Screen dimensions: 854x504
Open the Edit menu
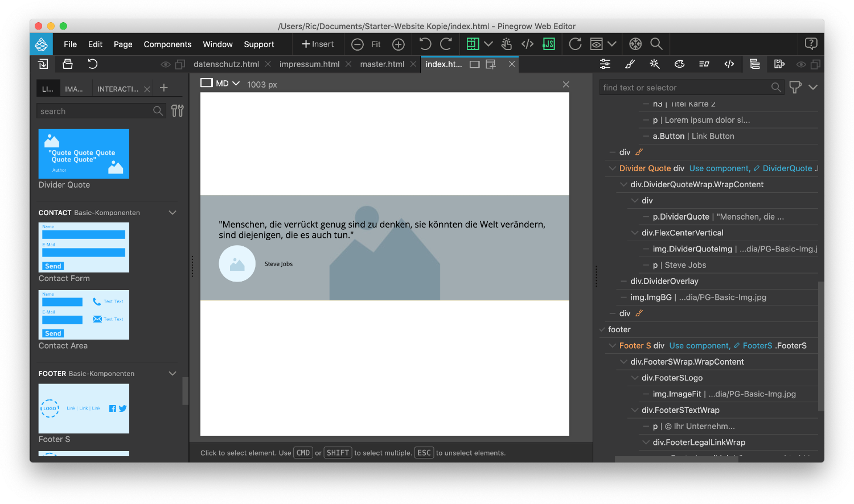(x=95, y=44)
